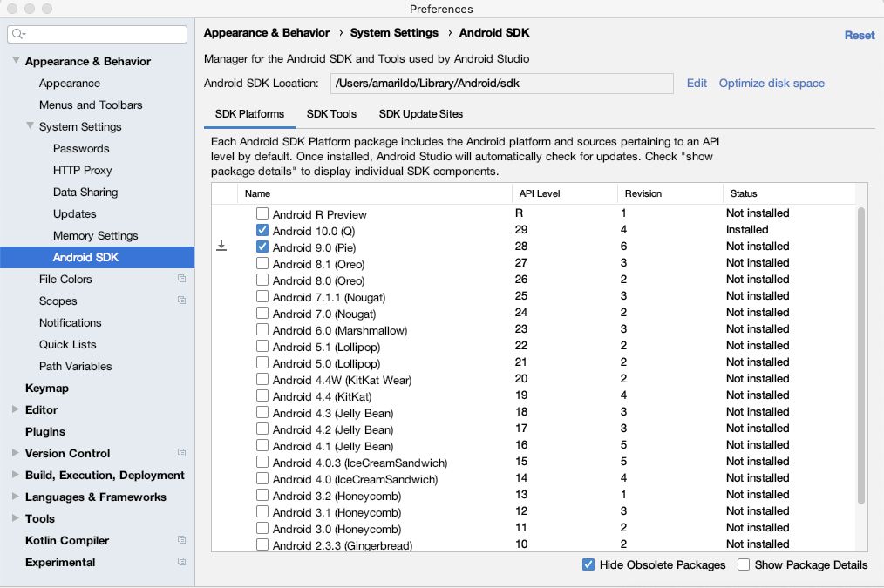Click Android 2.3.3 (Gingerbread) row name
This screenshot has width=884, height=588.
point(343,545)
